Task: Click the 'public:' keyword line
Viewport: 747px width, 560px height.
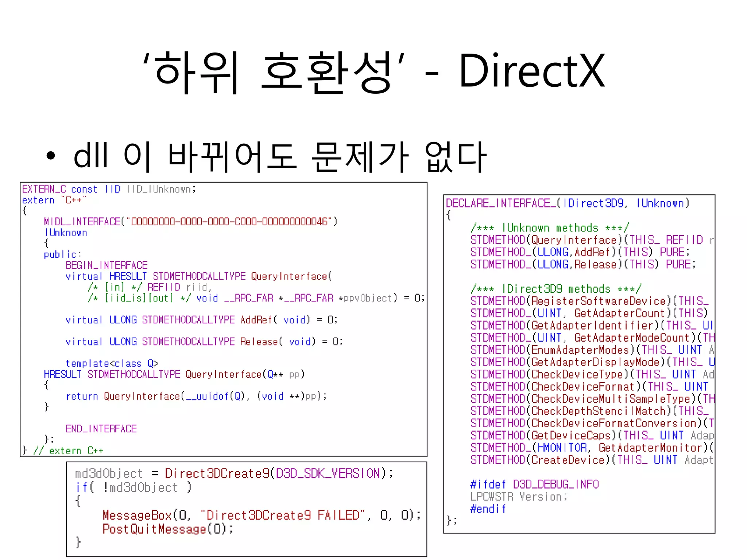Action: (x=63, y=254)
